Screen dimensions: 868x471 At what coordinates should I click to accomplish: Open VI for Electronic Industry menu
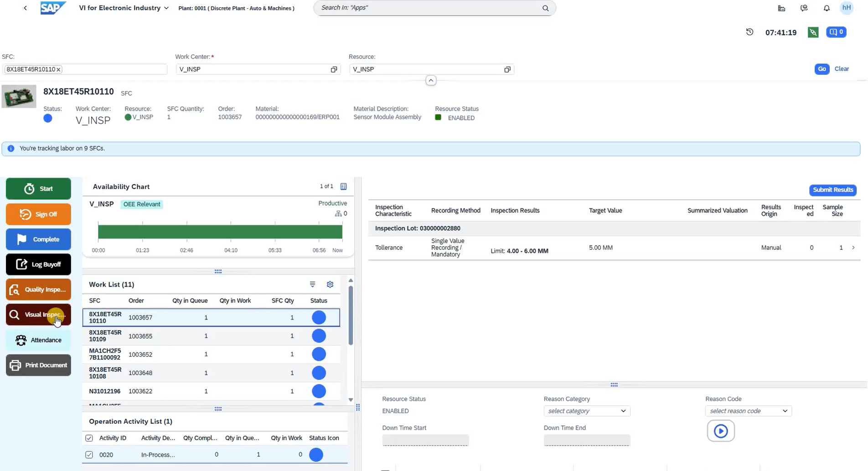tap(124, 8)
